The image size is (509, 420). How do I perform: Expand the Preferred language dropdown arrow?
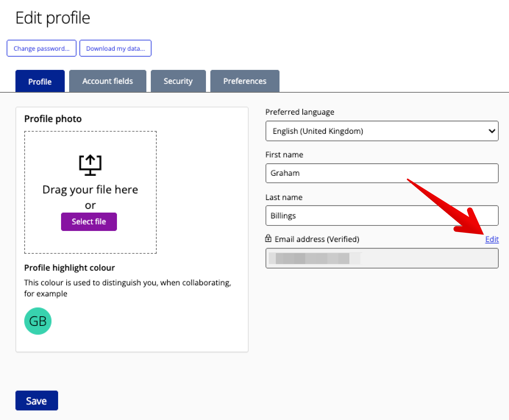pos(491,131)
